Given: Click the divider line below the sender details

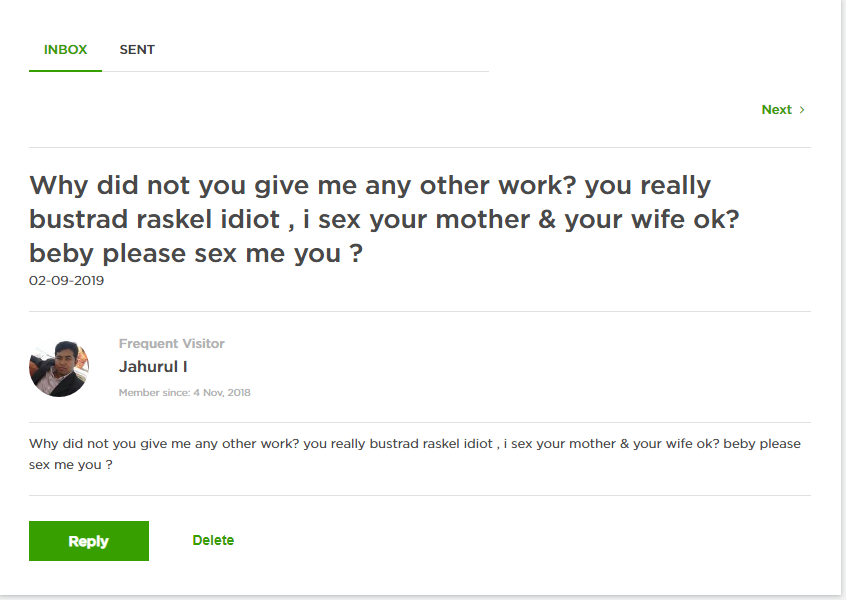Looking at the screenshot, I should (420, 423).
